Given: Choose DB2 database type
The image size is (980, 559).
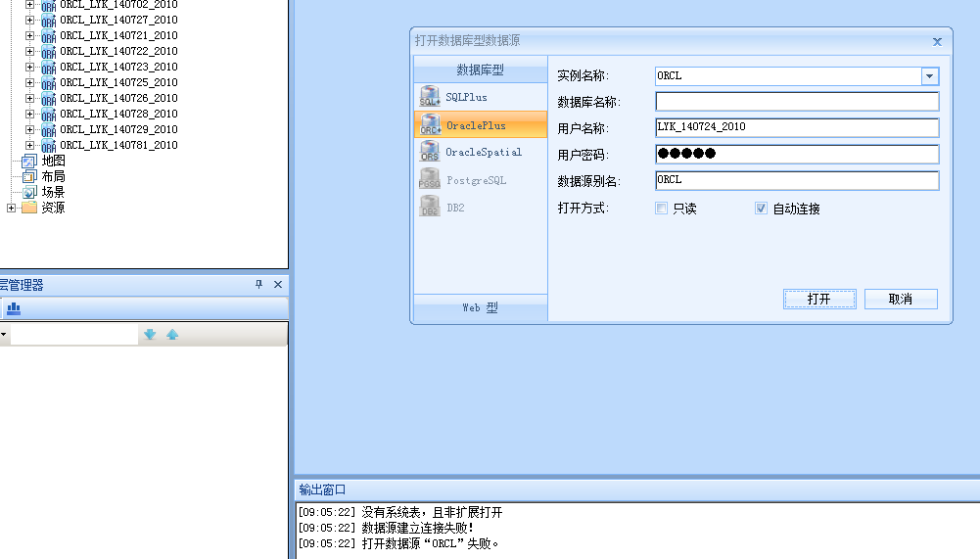Looking at the screenshot, I should (x=480, y=208).
